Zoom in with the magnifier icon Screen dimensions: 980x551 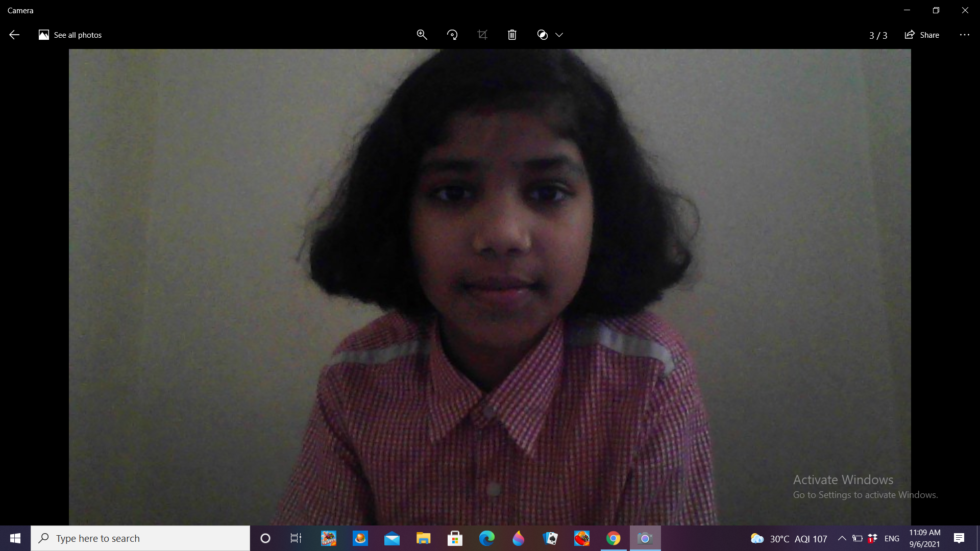click(x=422, y=35)
